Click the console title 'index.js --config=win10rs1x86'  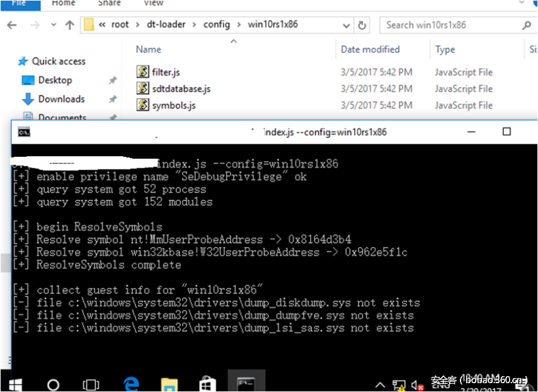(x=325, y=132)
